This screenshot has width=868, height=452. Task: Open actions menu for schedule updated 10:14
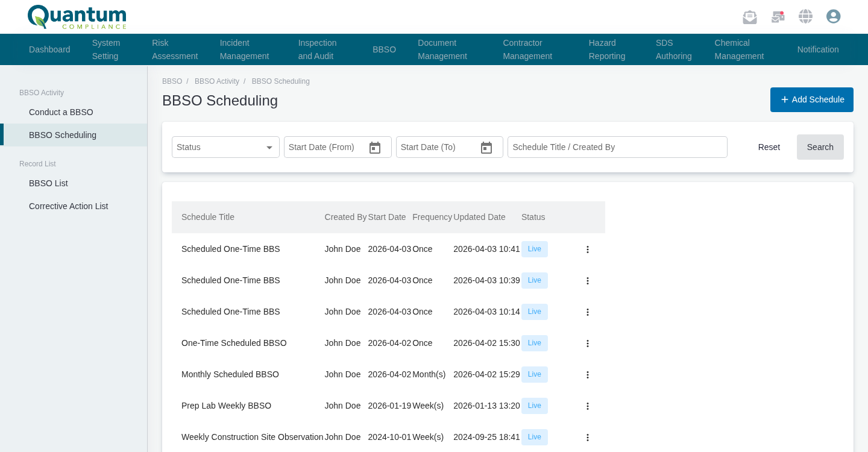588,312
